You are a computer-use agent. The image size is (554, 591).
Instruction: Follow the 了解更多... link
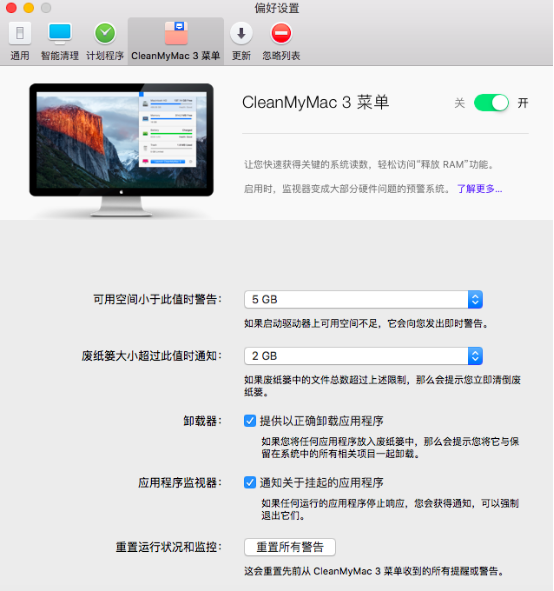coord(479,188)
